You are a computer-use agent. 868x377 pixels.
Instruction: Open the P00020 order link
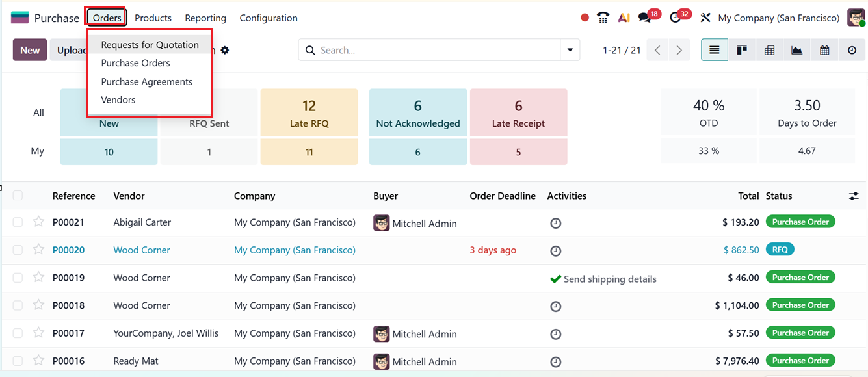coord(68,250)
